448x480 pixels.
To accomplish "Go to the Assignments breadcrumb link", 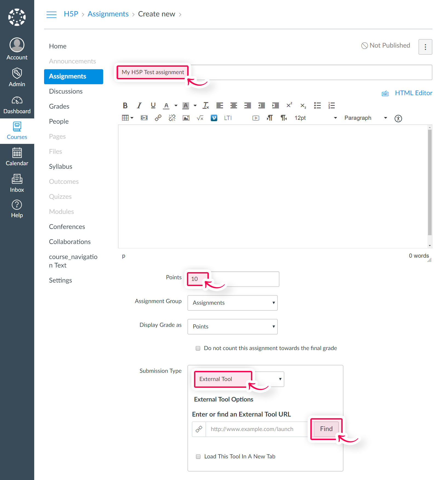I will (x=108, y=14).
